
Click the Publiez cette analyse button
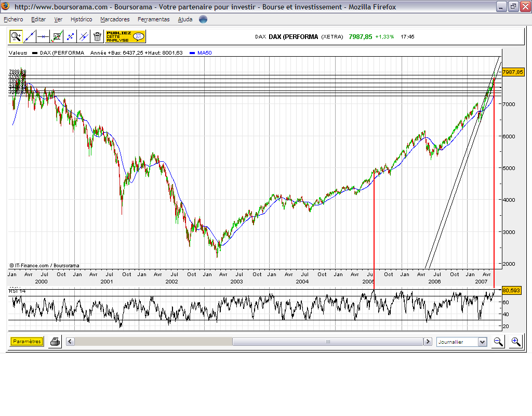coord(126,36)
